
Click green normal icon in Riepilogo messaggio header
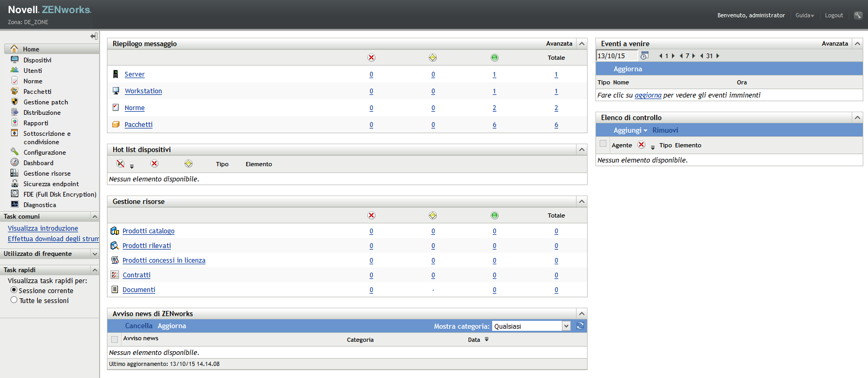click(494, 58)
